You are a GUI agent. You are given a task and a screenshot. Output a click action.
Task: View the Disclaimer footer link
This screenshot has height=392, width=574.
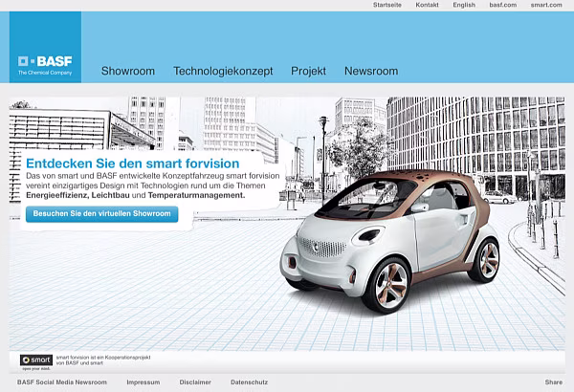[195, 382]
